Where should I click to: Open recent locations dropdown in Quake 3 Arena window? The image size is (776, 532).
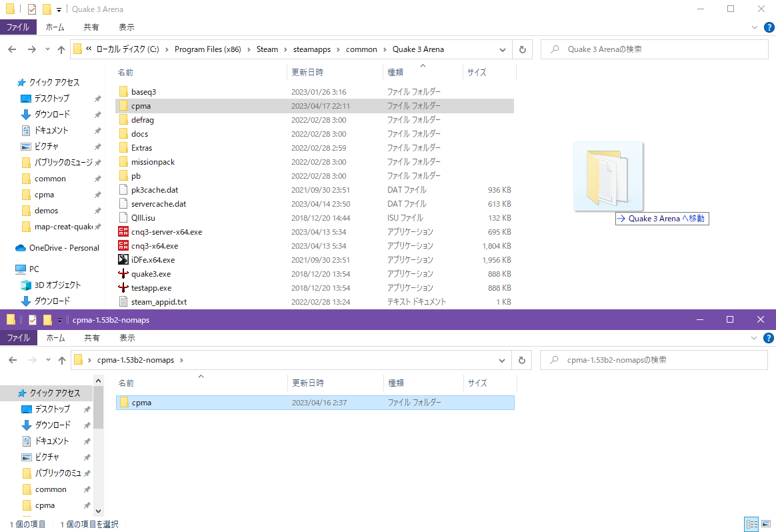pyautogui.click(x=47, y=49)
